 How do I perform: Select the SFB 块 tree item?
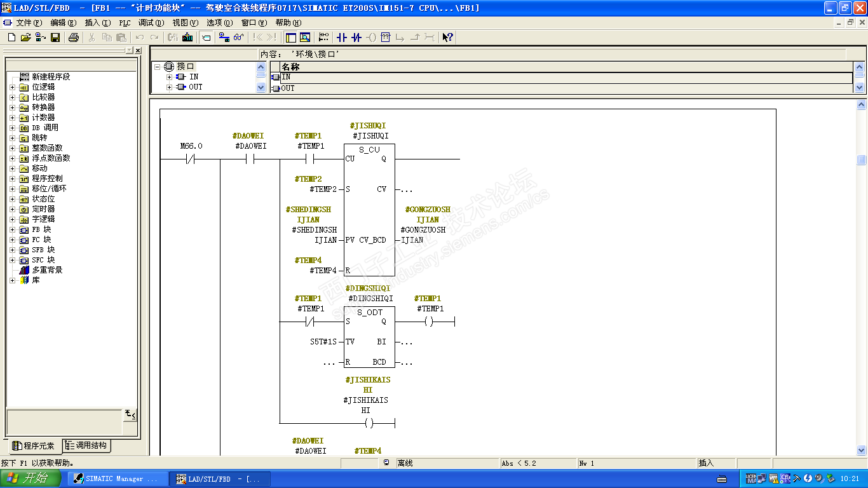(x=43, y=250)
